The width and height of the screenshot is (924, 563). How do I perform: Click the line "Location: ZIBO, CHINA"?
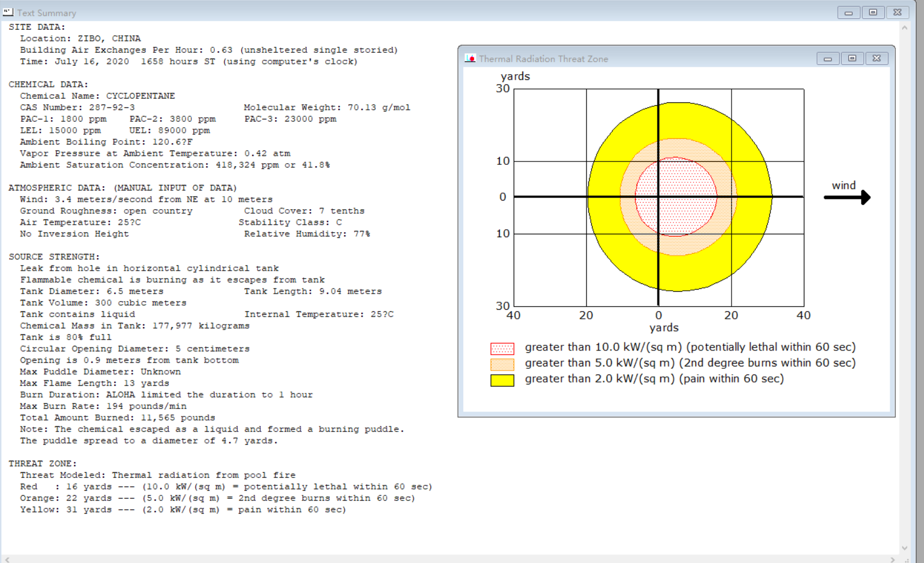coord(80,38)
